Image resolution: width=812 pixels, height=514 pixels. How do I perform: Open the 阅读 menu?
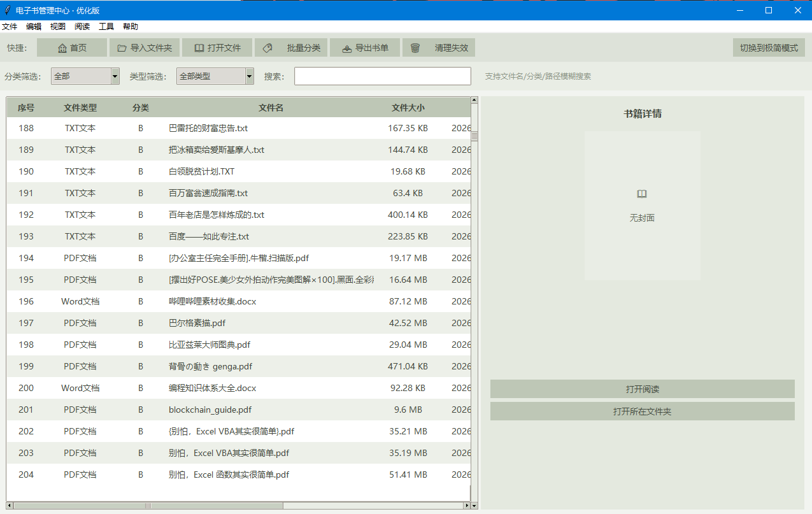click(x=82, y=27)
